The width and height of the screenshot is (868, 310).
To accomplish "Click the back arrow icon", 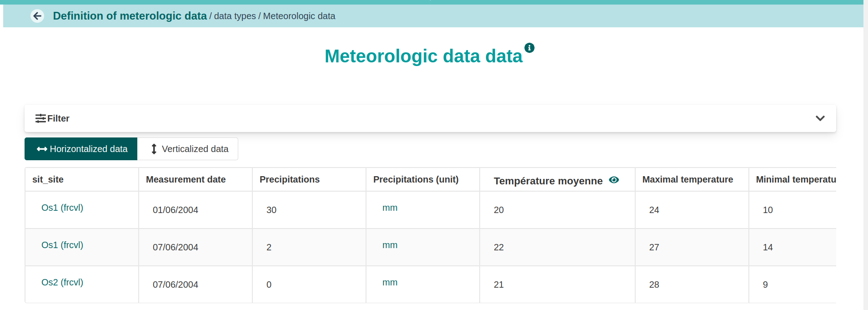I will (37, 16).
